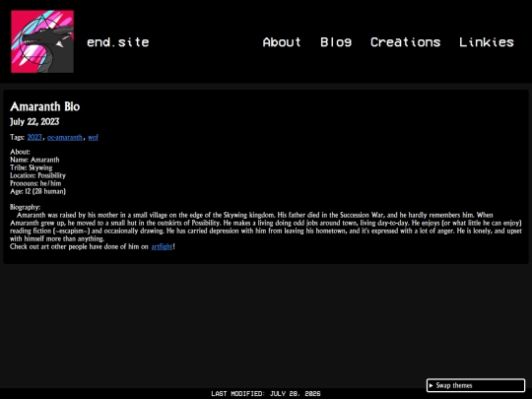532x399 pixels.
Task: Open the Linkies page
Action: [x=487, y=42]
